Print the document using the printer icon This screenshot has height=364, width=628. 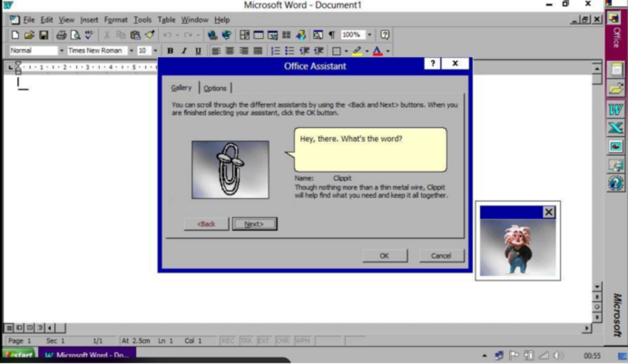[61, 35]
